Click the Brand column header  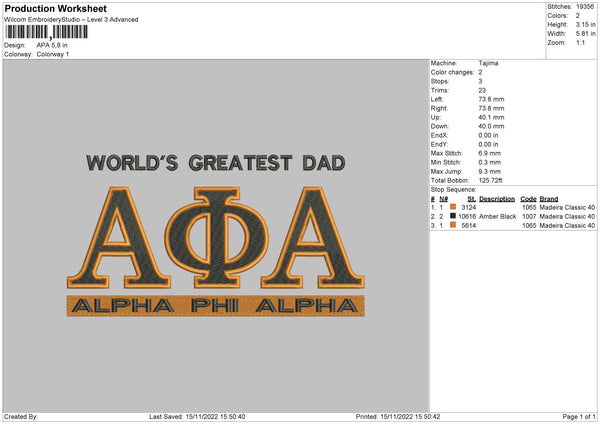click(x=551, y=198)
